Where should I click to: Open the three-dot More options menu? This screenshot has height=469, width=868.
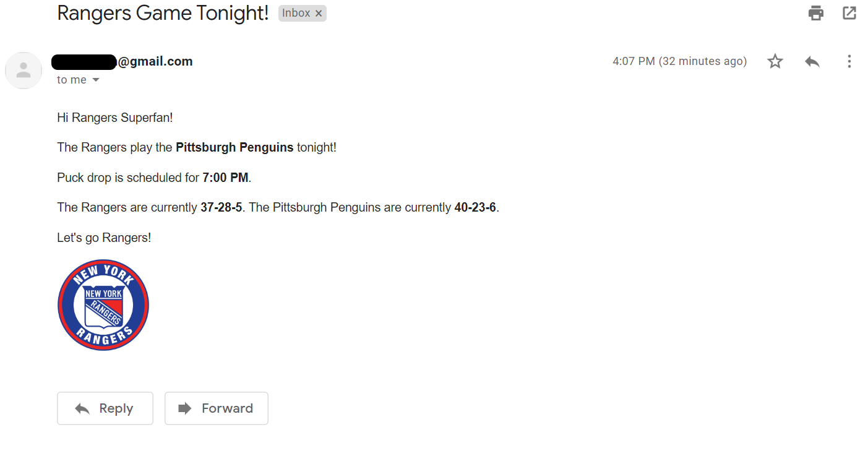point(849,61)
